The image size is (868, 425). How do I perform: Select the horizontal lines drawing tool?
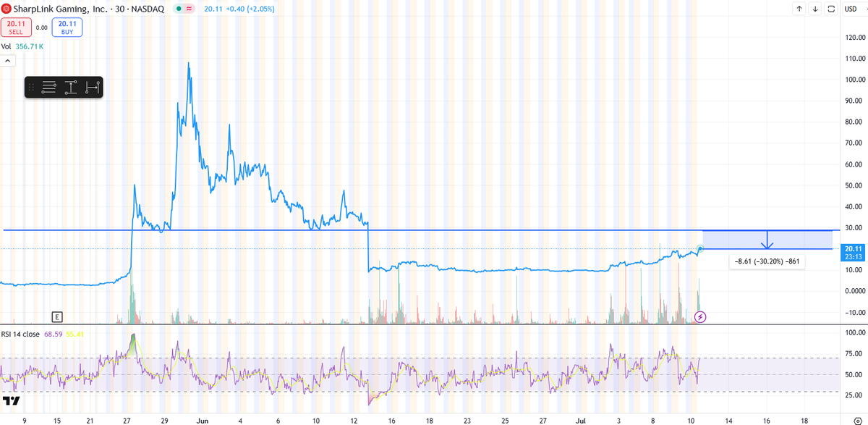(49, 88)
